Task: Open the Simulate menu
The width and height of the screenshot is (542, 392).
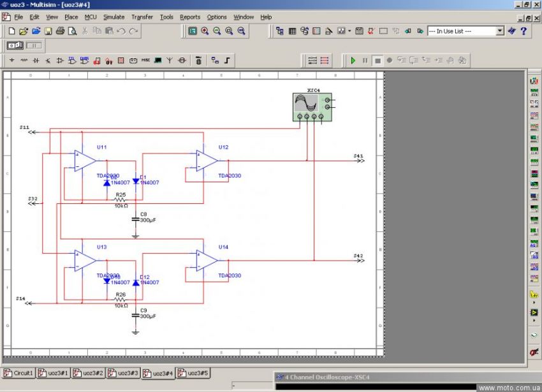Action: pyautogui.click(x=114, y=17)
